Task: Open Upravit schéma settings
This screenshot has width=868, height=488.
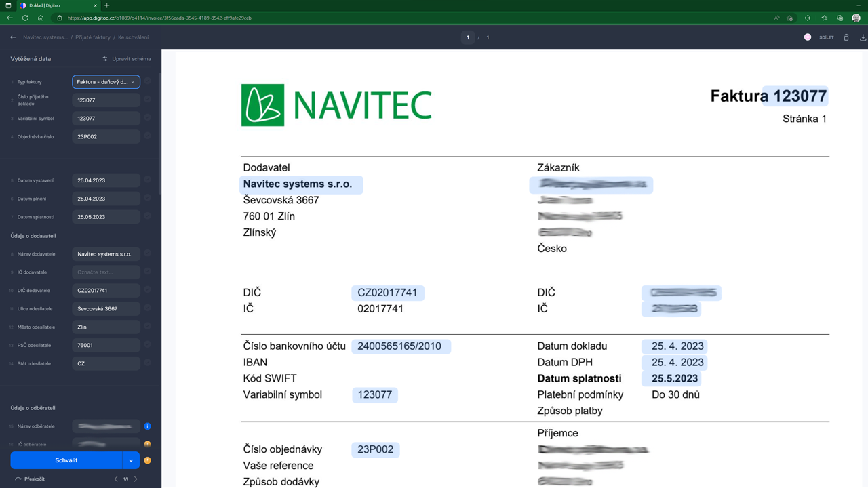Action: pos(127,59)
